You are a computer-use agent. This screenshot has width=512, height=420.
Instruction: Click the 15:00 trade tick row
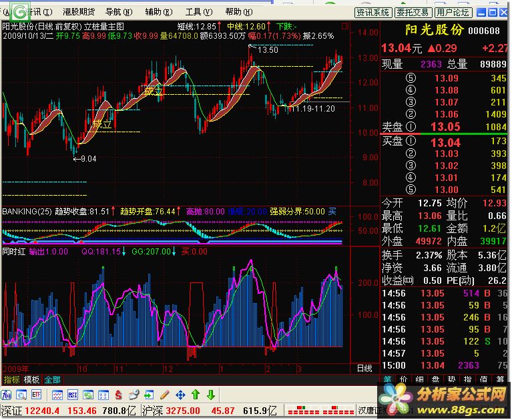click(x=444, y=365)
